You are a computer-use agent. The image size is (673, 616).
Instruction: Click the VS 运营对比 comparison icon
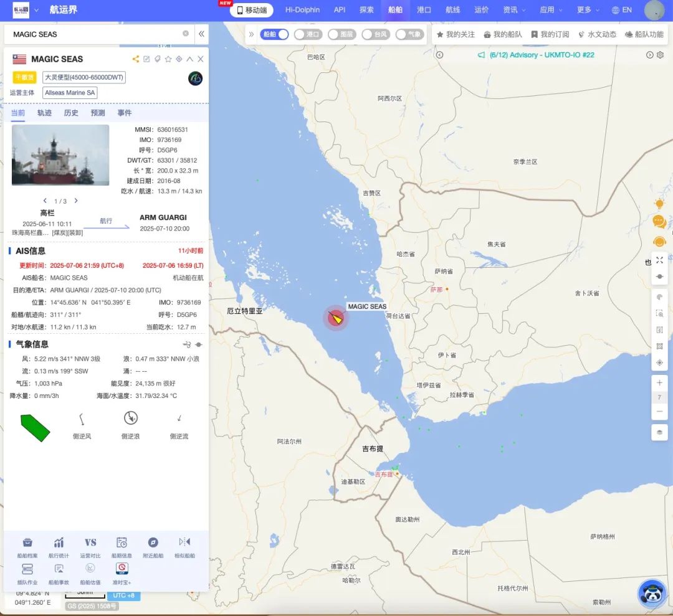[x=90, y=543]
